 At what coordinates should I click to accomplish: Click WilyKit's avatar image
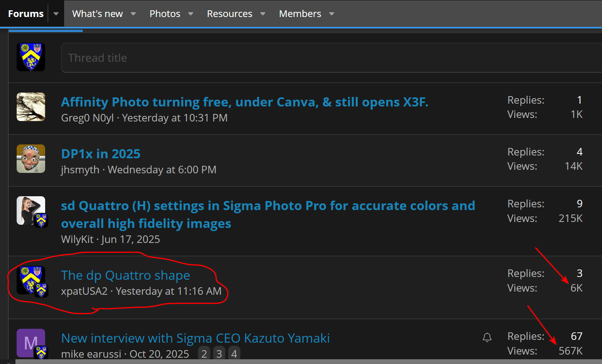pos(30,210)
